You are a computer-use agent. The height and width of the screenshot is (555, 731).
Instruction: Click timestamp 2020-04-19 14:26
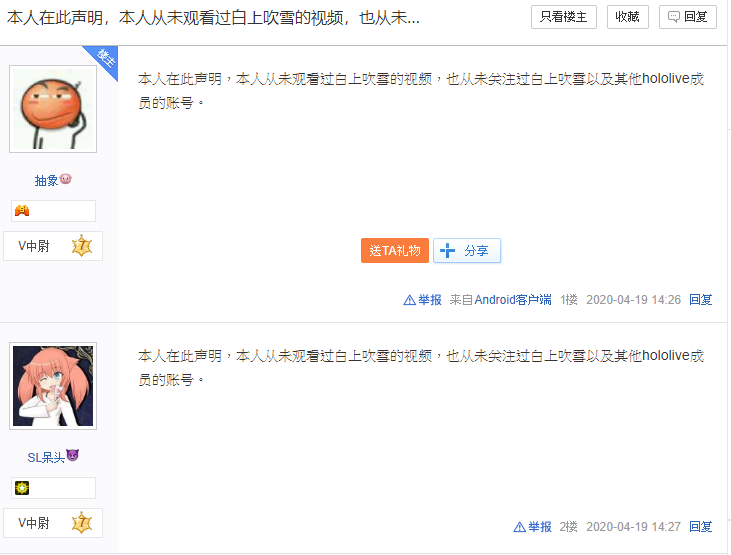634,299
